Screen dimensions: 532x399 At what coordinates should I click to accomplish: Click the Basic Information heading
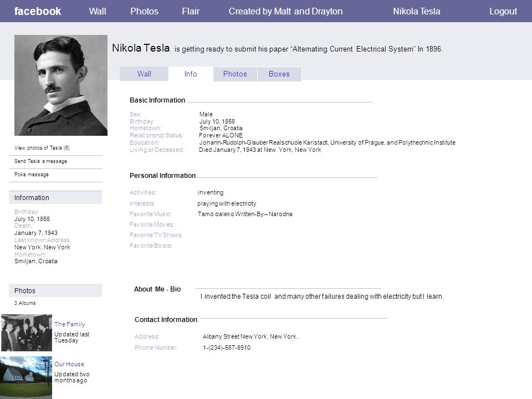pos(157,100)
